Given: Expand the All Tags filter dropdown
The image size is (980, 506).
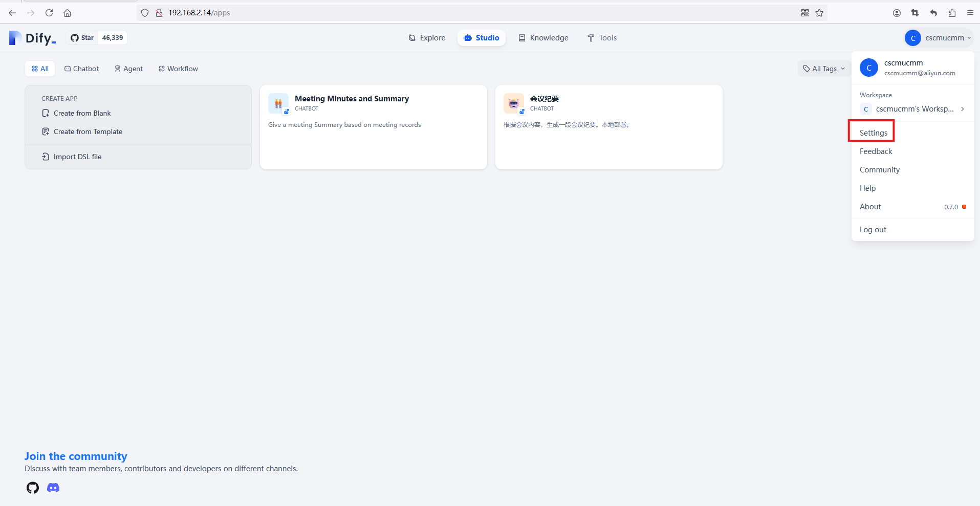Looking at the screenshot, I should 823,69.
